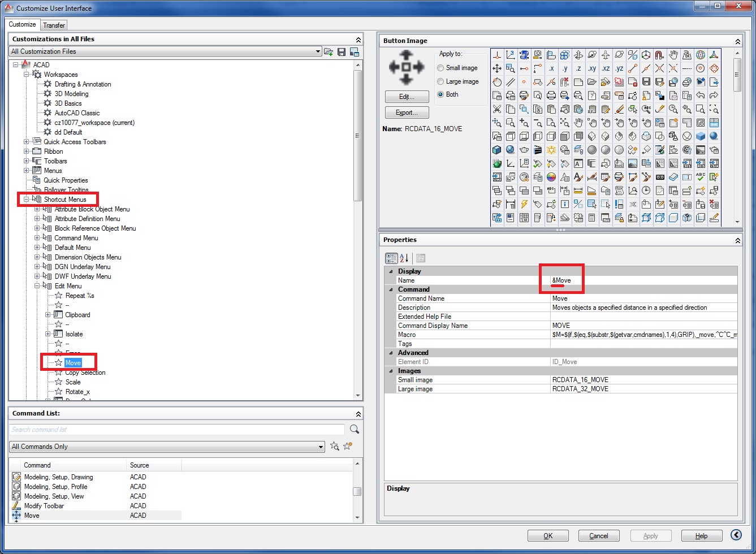Select the Small image radio button
Screen dimensions: 756x554
point(440,68)
